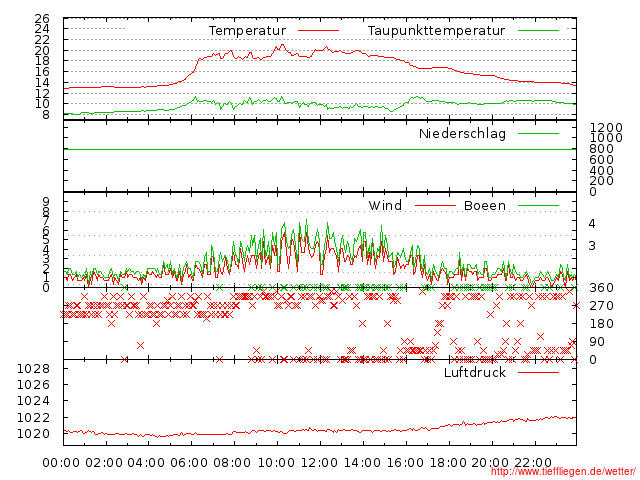Image resolution: width=640 pixels, height=480 pixels.
Task: Click the 400 precipitation axis value
Action: (x=602, y=170)
